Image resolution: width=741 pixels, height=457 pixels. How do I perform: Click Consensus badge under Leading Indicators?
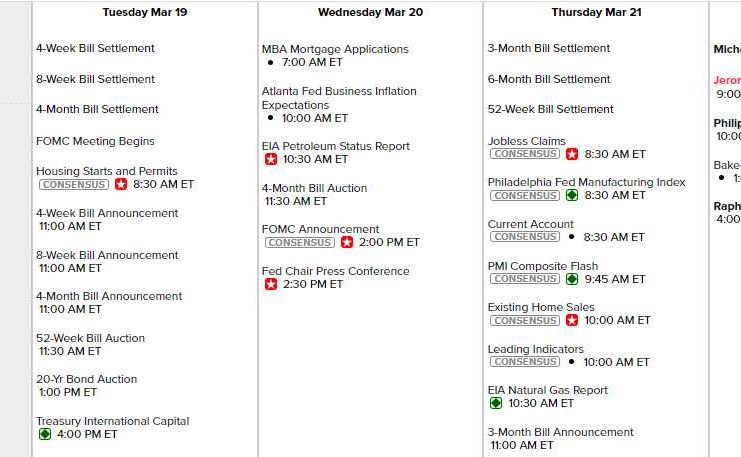pyautogui.click(x=525, y=362)
